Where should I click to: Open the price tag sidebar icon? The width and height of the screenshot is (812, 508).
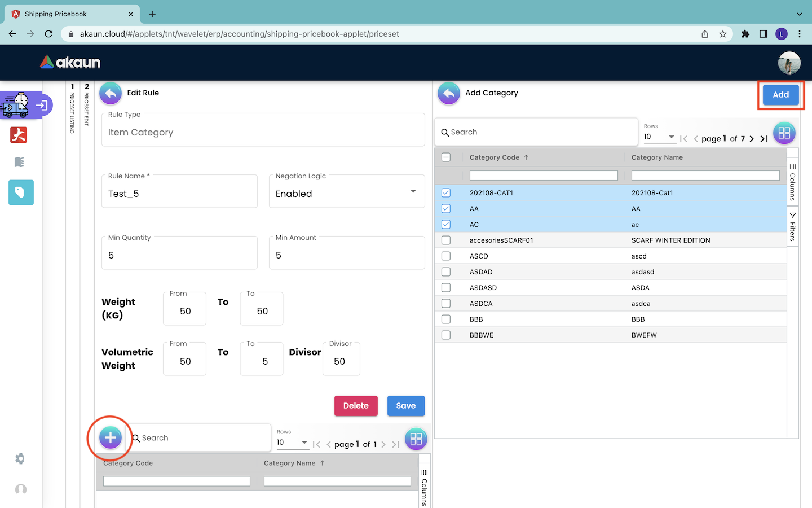point(21,192)
